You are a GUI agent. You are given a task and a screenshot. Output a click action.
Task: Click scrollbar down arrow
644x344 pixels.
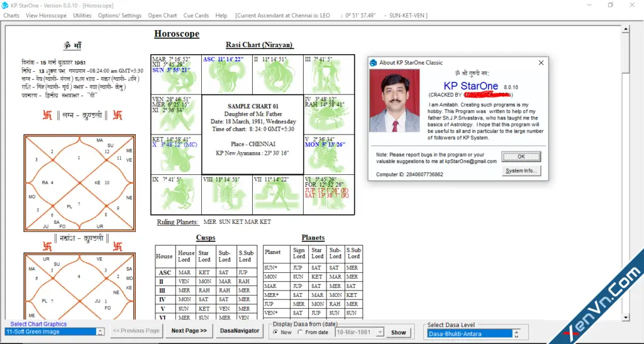[626, 317]
